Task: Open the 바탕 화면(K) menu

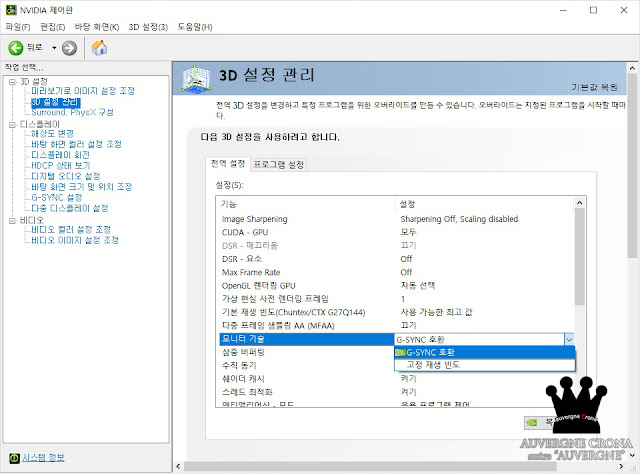Action: (x=97, y=27)
